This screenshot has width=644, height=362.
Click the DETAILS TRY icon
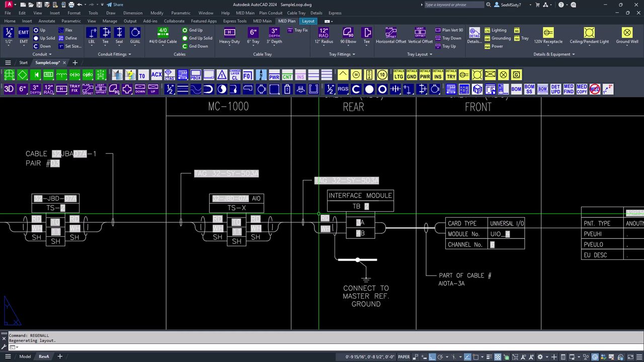pyautogui.click(x=451, y=75)
